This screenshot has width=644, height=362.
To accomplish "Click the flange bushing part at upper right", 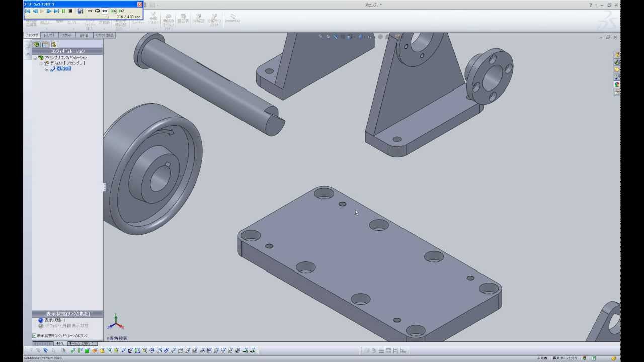I will pyautogui.click(x=489, y=75).
